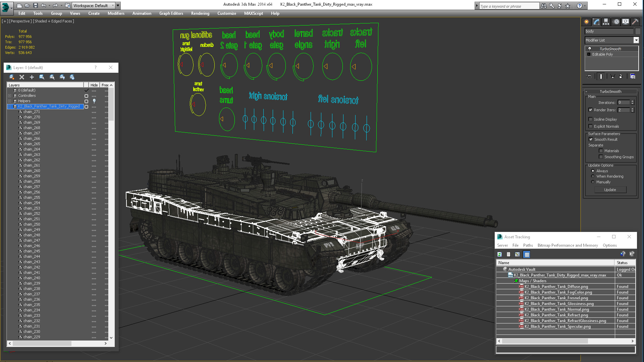Create a new scene file
Viewport: 644px width, 362px height.
[x=19, y=5]
